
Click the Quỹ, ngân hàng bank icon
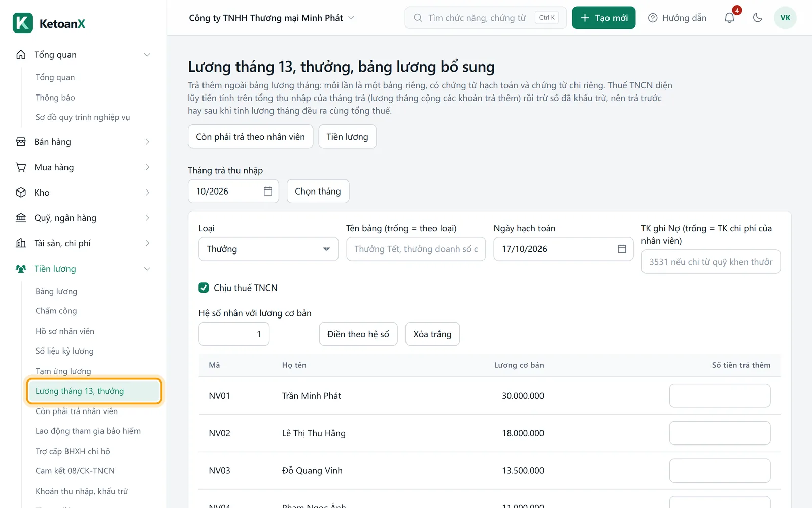[21, 218]
